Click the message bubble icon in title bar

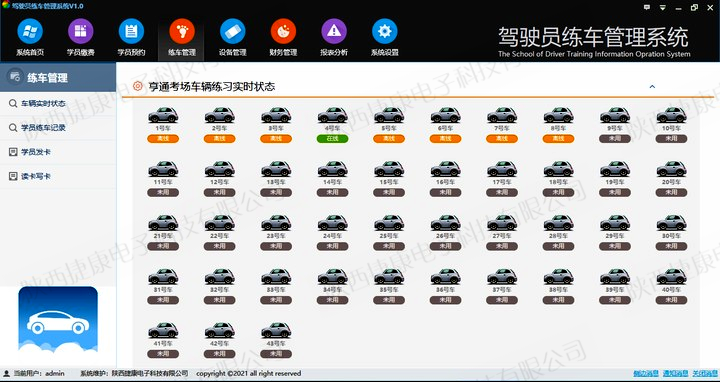(647, 7)
